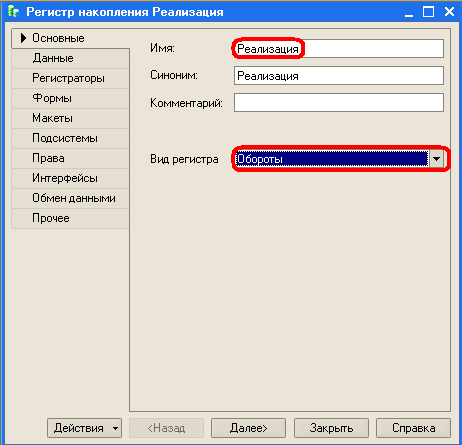Open the Подсистемы tab
Image resolution: width=462 pixels, height=445 pixels.
tap(70, 138)
